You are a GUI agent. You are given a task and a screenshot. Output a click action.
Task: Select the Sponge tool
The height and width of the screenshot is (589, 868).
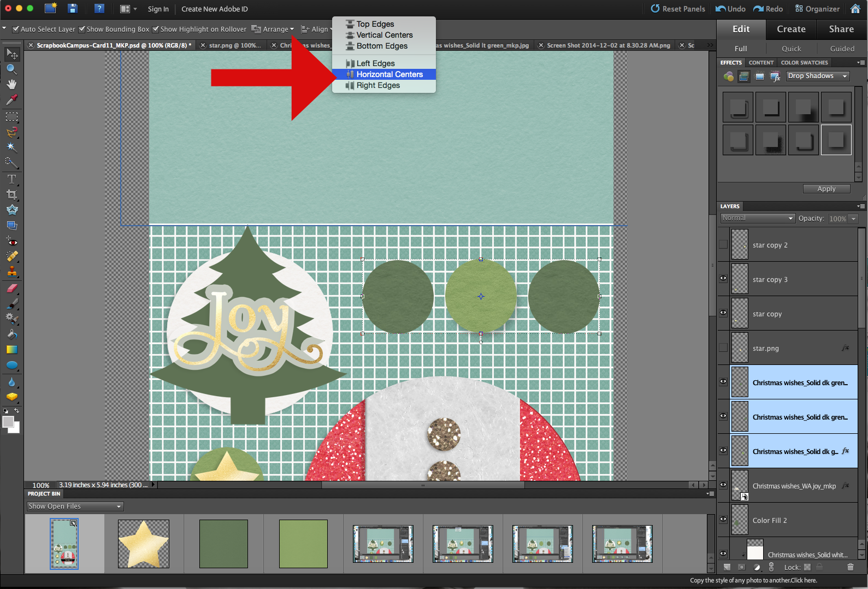coord(11,397)
